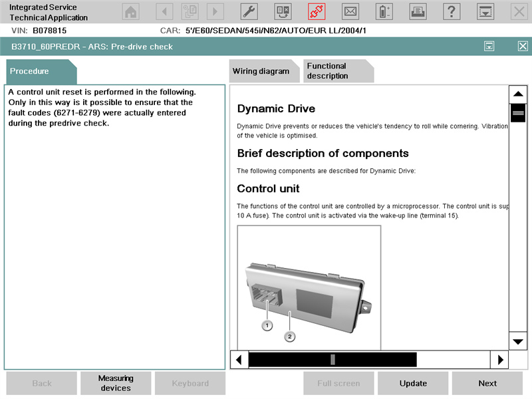532x399 pixels.
Task: Open the red connection status icon
Action: [x=317, y=12]
